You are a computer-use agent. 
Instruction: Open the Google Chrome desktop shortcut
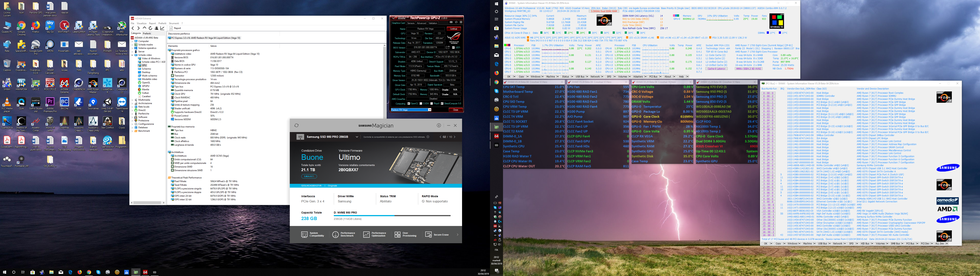21,29
